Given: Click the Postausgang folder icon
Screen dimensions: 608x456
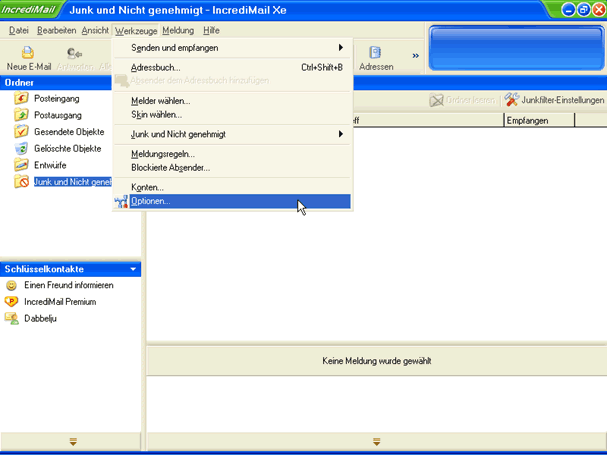Looking at the screenshot, I should coord(21,115).
